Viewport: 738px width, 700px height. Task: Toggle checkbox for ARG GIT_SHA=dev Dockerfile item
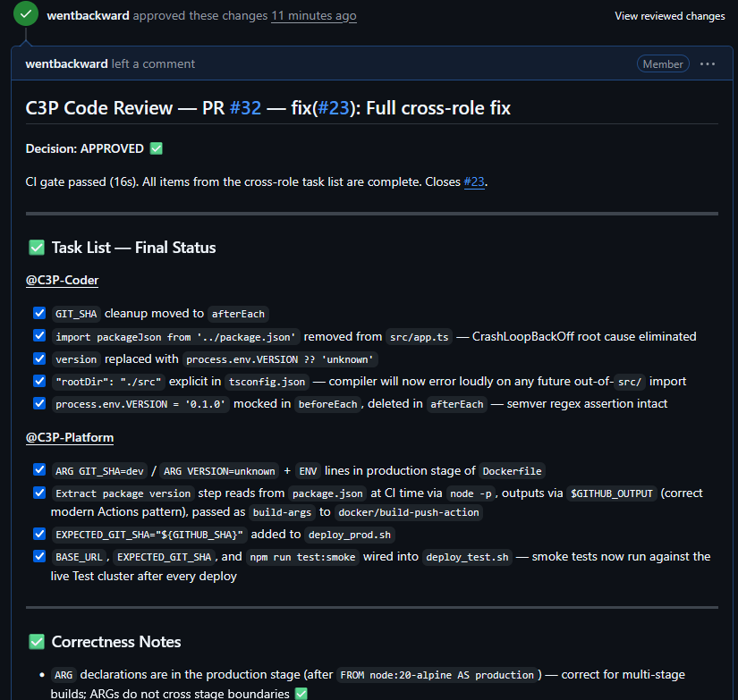click(x=39, y=470)
